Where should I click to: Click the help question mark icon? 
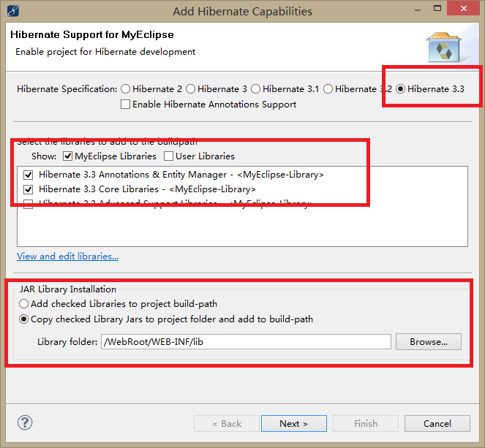tap(25, 423)
